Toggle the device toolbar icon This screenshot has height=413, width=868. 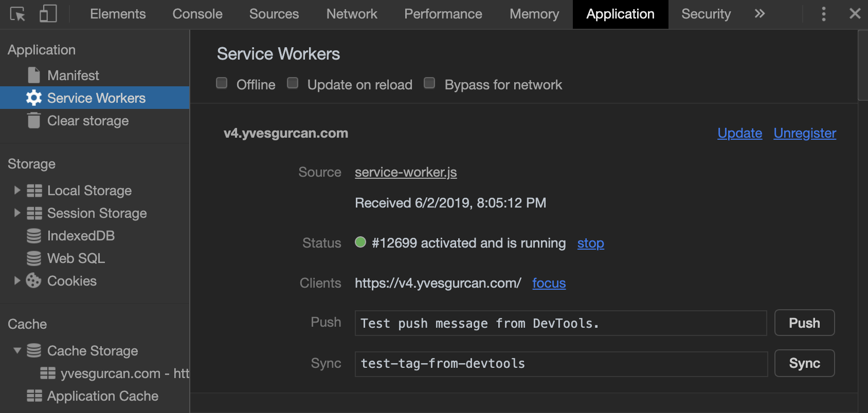point(48,14)
